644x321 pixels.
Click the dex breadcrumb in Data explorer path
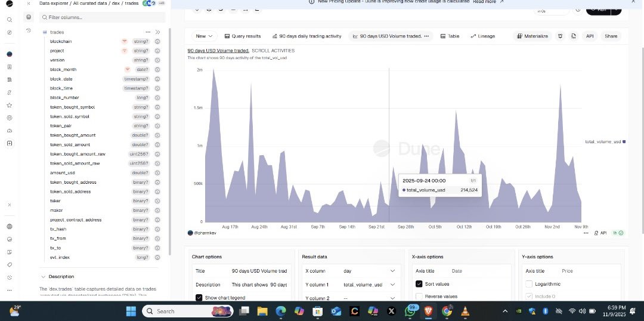116,4
